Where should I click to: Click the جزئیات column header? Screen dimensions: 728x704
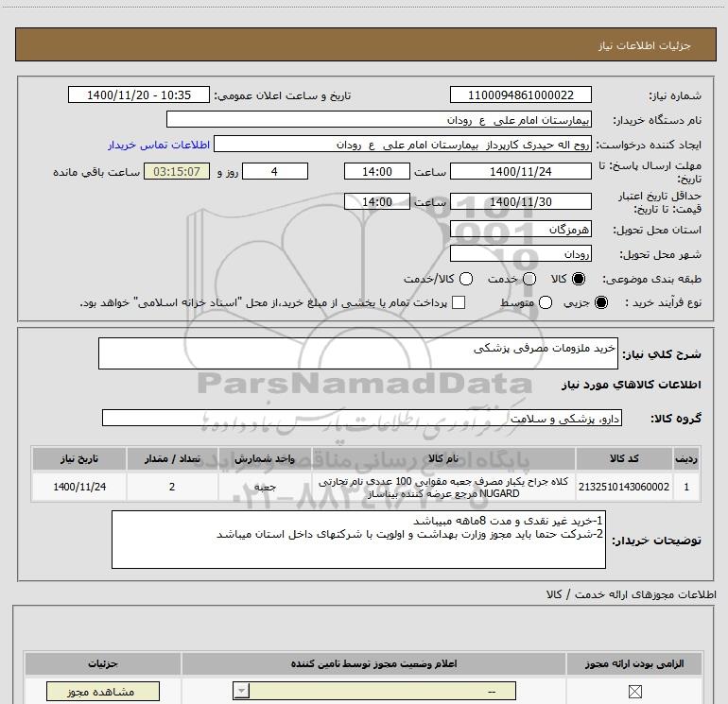coord(103,663)
